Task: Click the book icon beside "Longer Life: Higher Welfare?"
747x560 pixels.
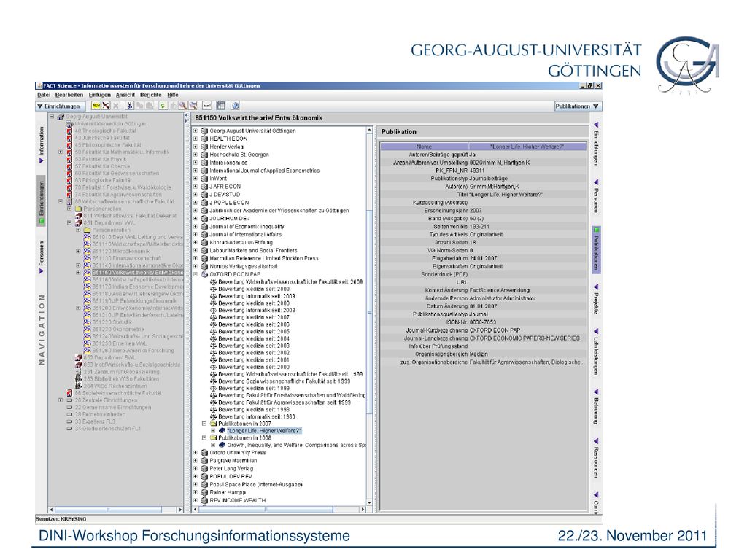Action: (x=222, y=430)
